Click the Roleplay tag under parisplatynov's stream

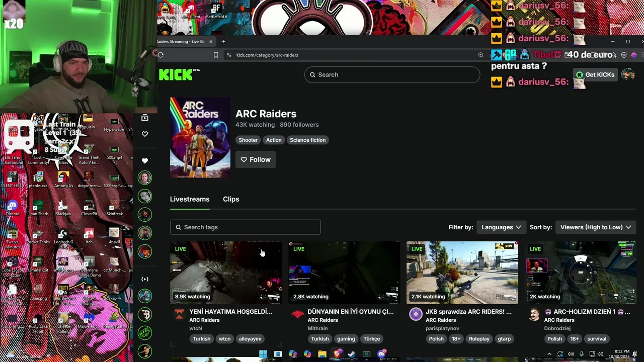[x=479, y=339]
